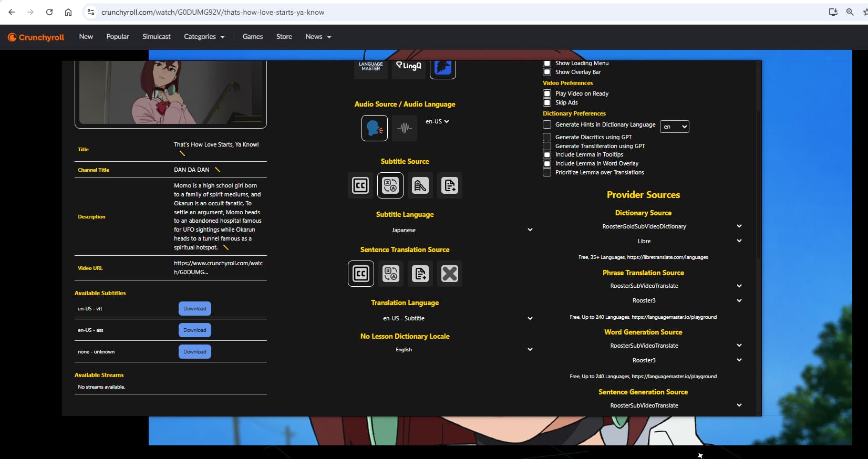Image resolution: width=868 pixels, height=459 pixels.
Task: Open the Crunchyroll home logo
Action: 36,37
